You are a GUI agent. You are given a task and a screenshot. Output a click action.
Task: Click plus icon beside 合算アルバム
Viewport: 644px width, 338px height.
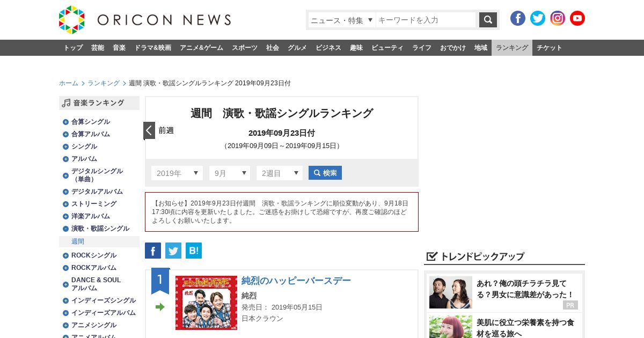[65, 134]
